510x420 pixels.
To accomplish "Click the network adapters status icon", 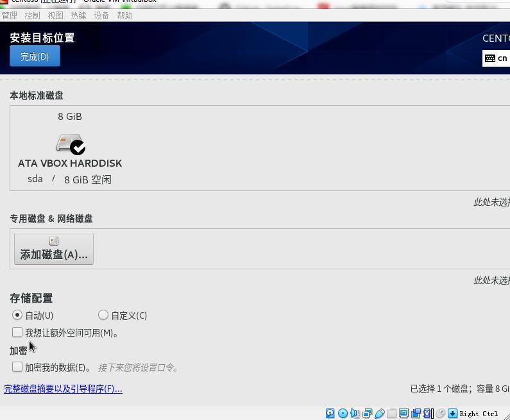I will [367, 413].
